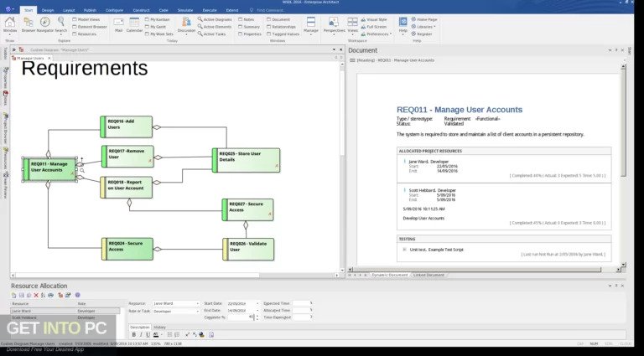Open the diagram tab list dropdown arrow
The width and height of the screenshot is (644, 356).
pyautogui.click(x=334, y=49)
